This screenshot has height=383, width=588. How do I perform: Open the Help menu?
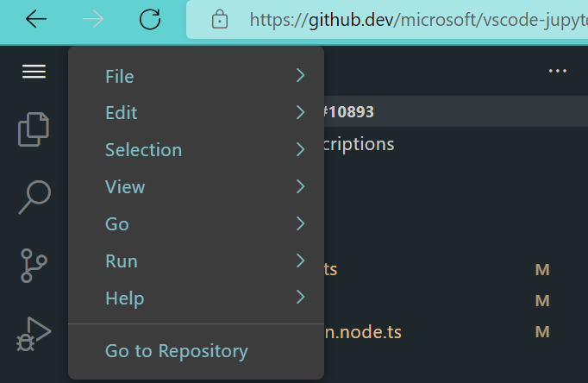[196, 298]
